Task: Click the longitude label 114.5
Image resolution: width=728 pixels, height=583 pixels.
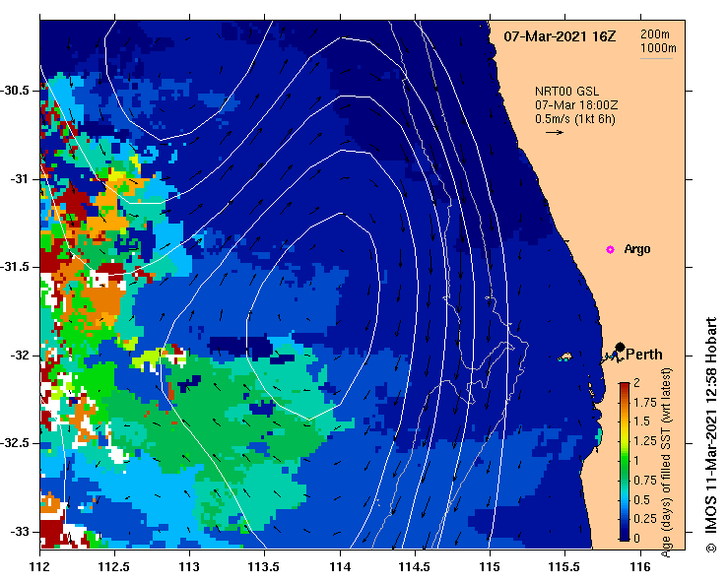Action: coord(415,567)
